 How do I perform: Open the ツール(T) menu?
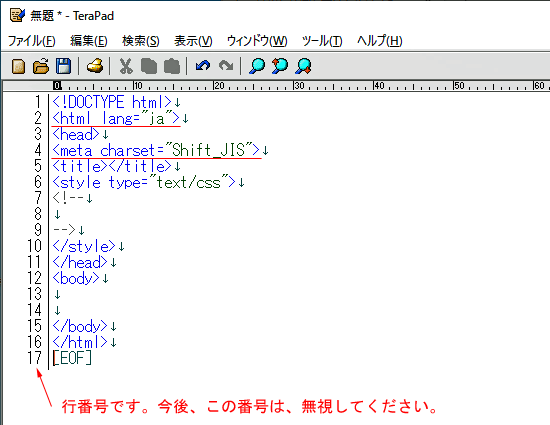coord(322,41)
